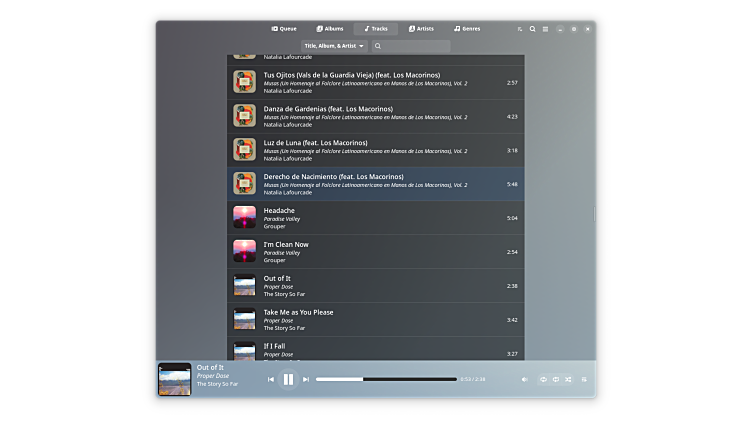Click Proper Dose album under Take Me as You Please

click(278, 321)
